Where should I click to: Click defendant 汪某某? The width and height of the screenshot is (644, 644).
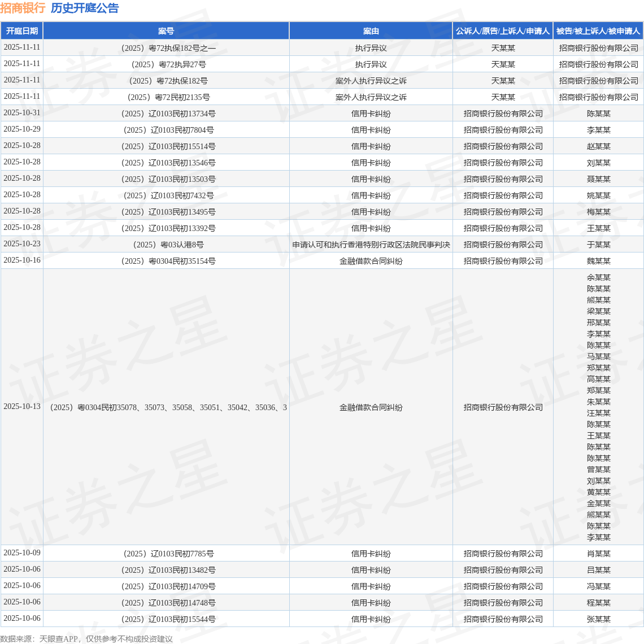coord(598,413)
